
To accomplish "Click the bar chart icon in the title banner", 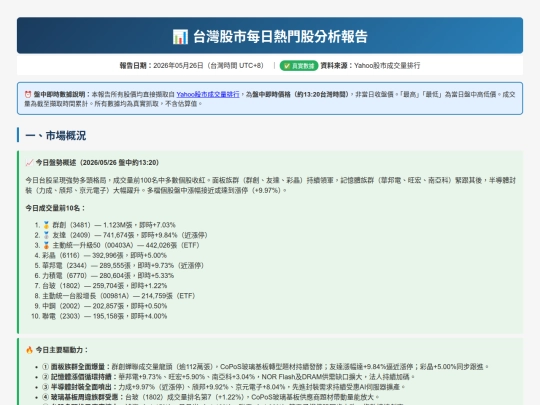I will (x=180, y=37).
